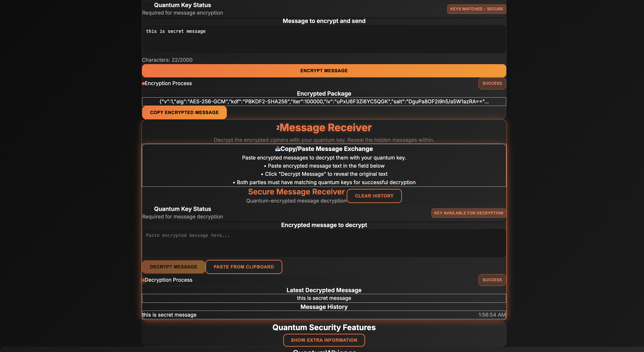Click the step number 2 beside Message Receiver
644x352 pixels.
point(278,128)
